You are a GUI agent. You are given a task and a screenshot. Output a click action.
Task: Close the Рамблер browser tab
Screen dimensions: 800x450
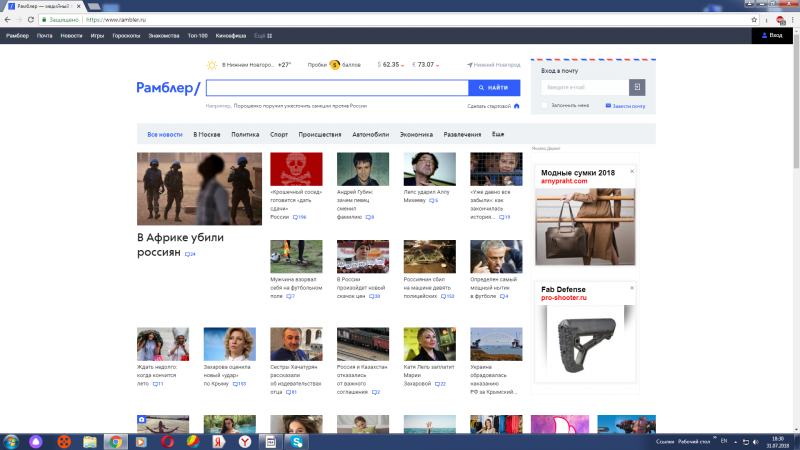click(x=79, y=6)
